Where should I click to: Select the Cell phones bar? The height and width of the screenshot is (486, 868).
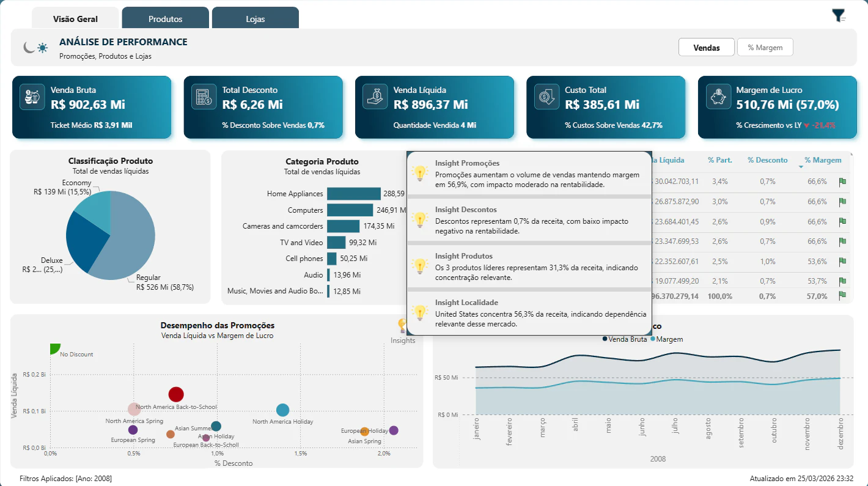(332, 259)
